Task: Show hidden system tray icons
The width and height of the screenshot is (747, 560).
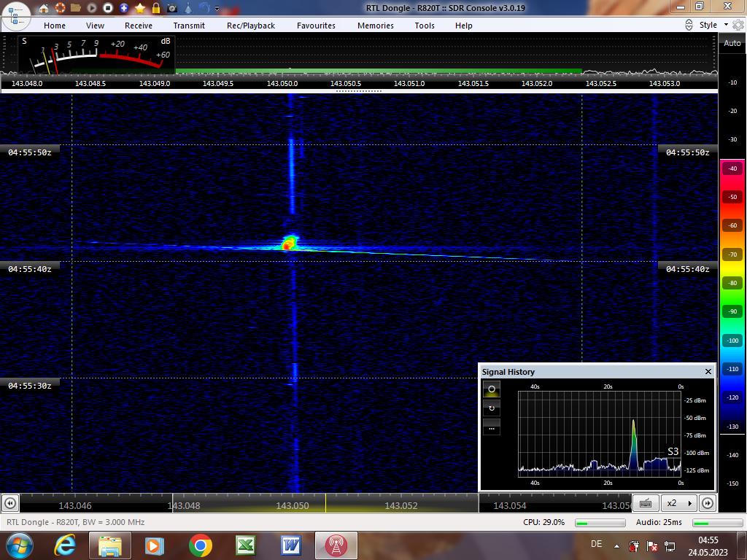Action: point(616,546)
